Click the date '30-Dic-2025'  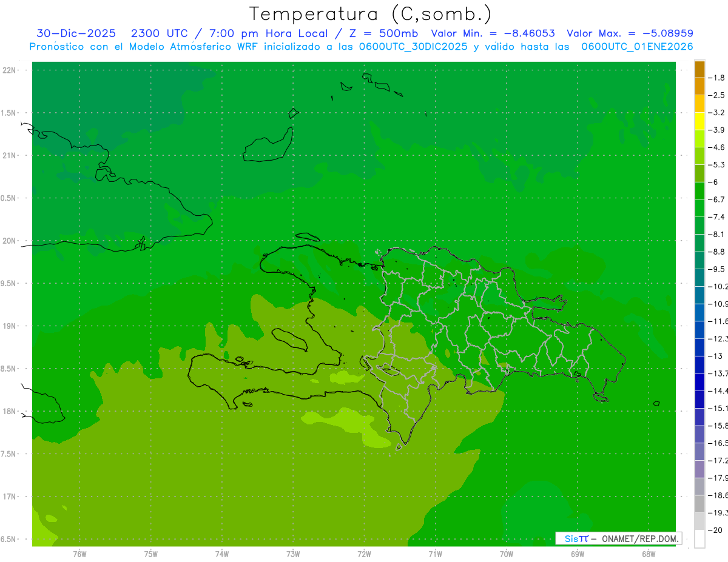(x=76, y=33)
